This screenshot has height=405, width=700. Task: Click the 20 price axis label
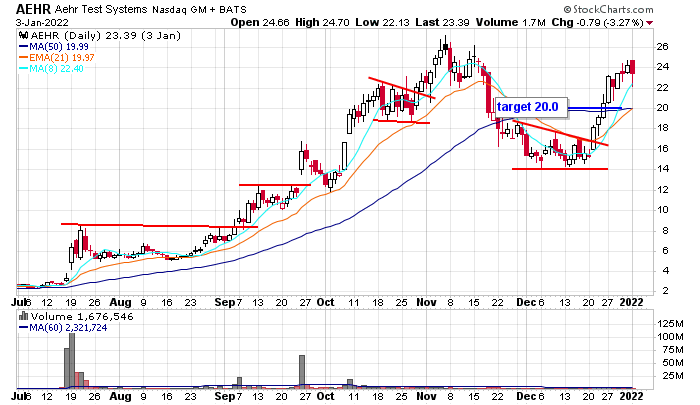662,108
